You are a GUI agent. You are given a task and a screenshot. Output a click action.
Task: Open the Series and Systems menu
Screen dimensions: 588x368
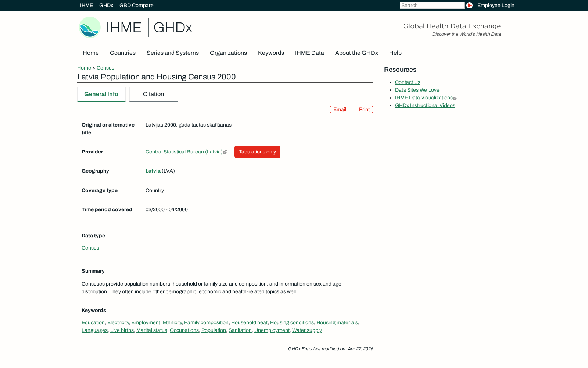pos(173,53)
